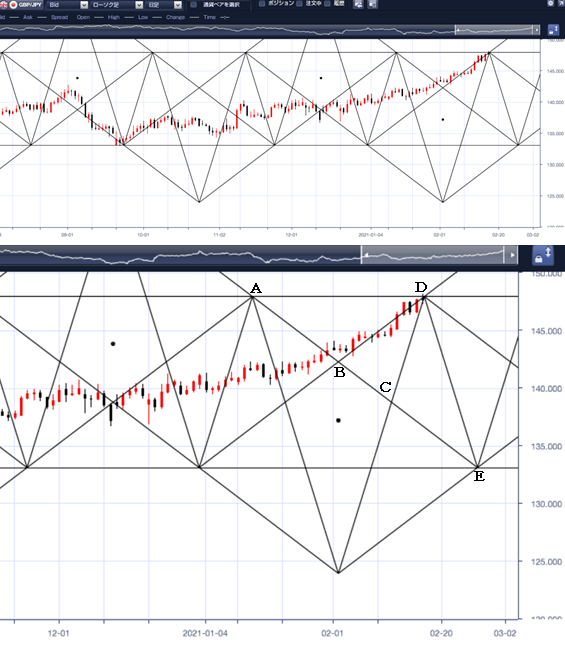This screenshot has height=645, width=565.
Task: Click point label C on lower chart
Action: [385, 387]
